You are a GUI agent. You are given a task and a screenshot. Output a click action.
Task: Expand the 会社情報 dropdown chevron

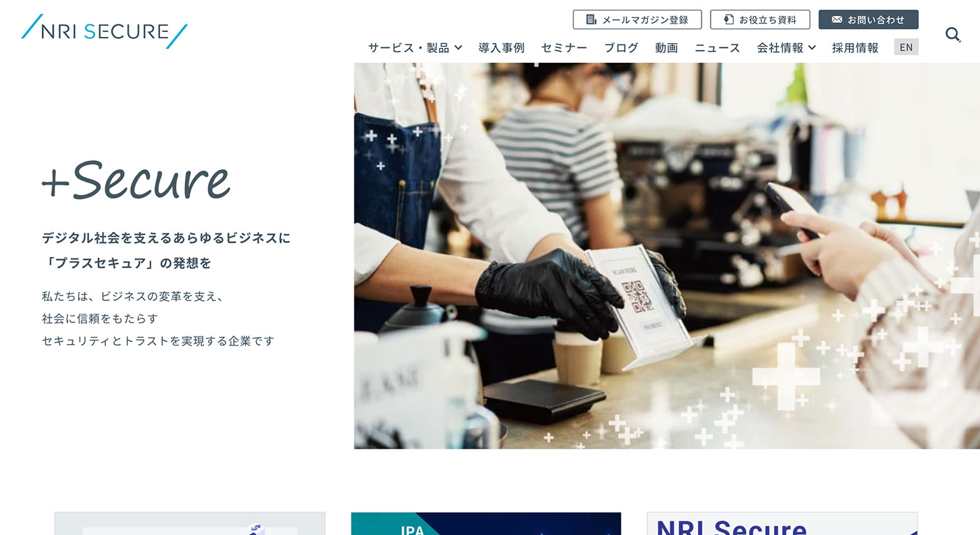point(812,48)
